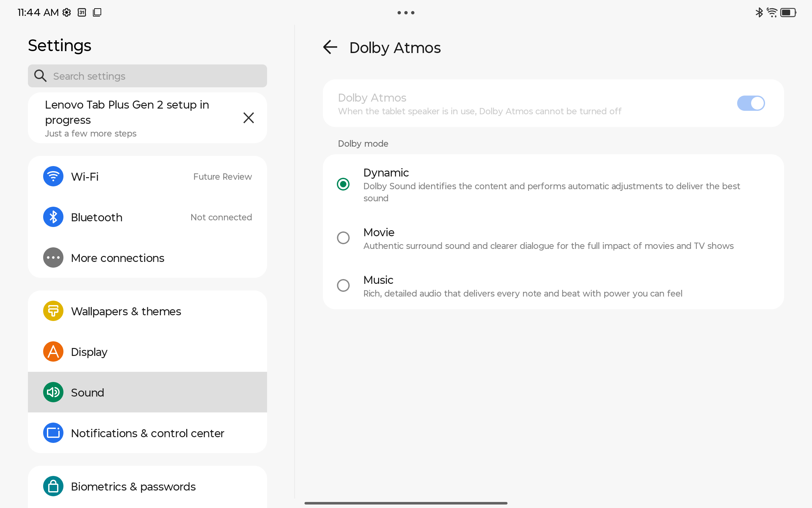Tap the battery indicator in status bar

click(x=788, y=12)
